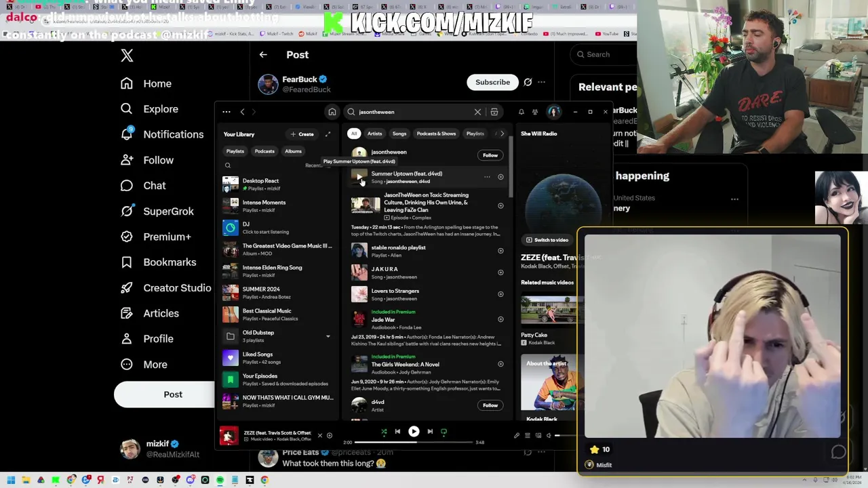This screenshot has height=488, width=868.
Task: Mute Spotify with the speaker icon
Action: tap(549, 435)
